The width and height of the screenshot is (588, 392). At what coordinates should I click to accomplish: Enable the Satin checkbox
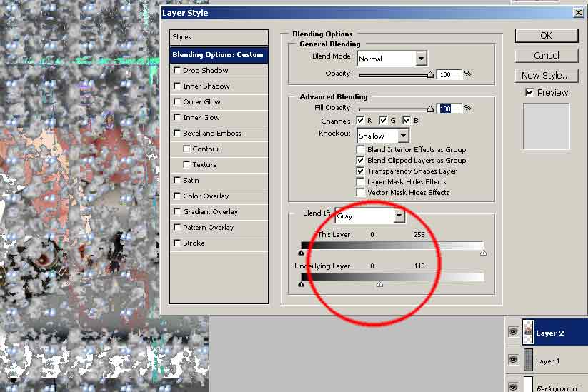177,180
